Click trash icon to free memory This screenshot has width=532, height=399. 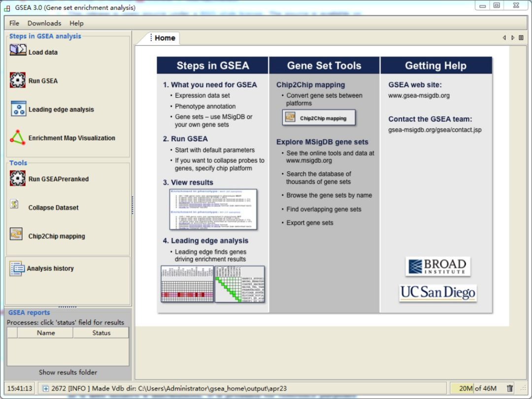click(x=510, y=388)
